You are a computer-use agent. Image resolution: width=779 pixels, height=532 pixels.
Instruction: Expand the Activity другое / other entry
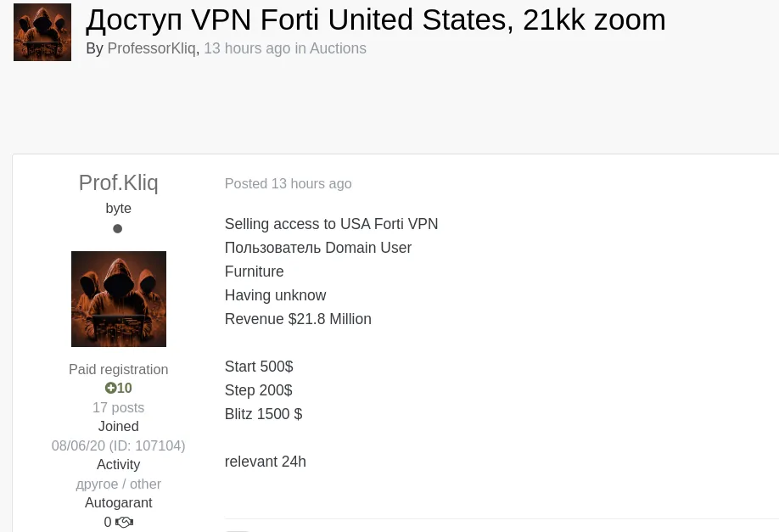tap(118, 484)
